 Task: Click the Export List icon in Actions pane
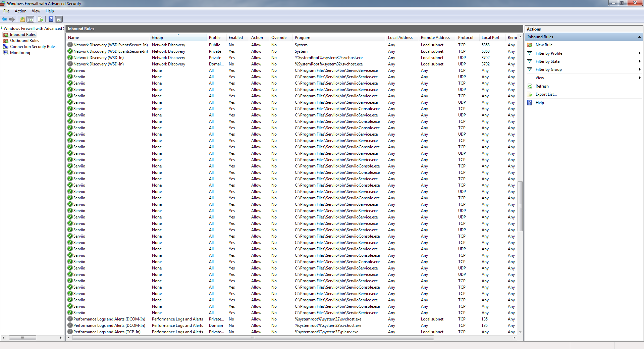(530, 94)
